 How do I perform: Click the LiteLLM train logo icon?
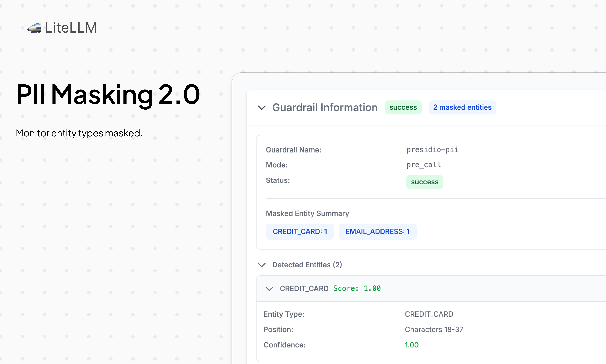[x=34, y=28]
